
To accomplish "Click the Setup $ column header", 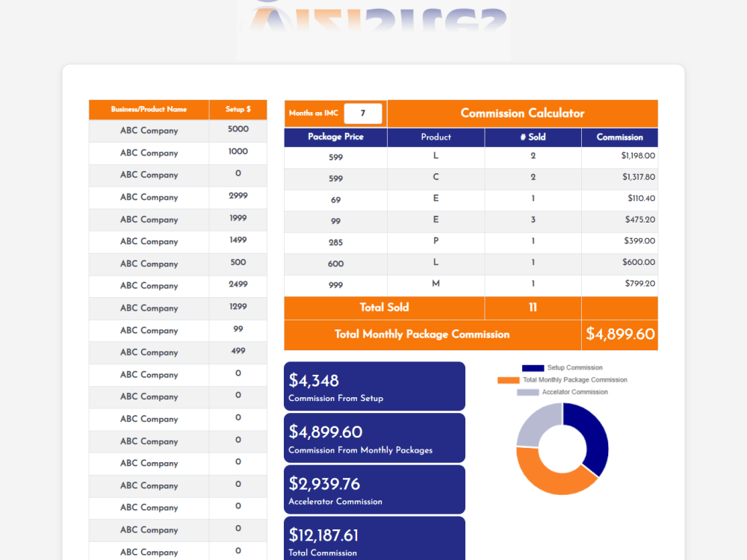I will [x=238, y=110].
